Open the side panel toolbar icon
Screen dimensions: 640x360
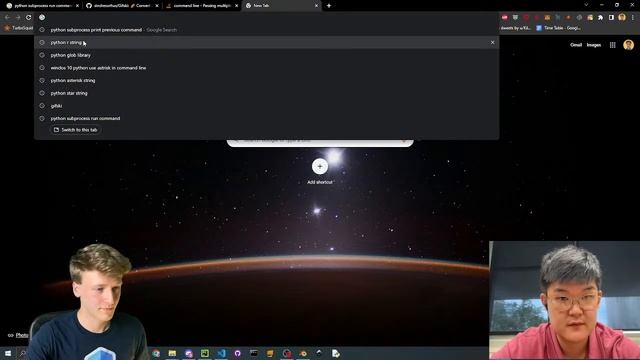(x=611, y=18)
